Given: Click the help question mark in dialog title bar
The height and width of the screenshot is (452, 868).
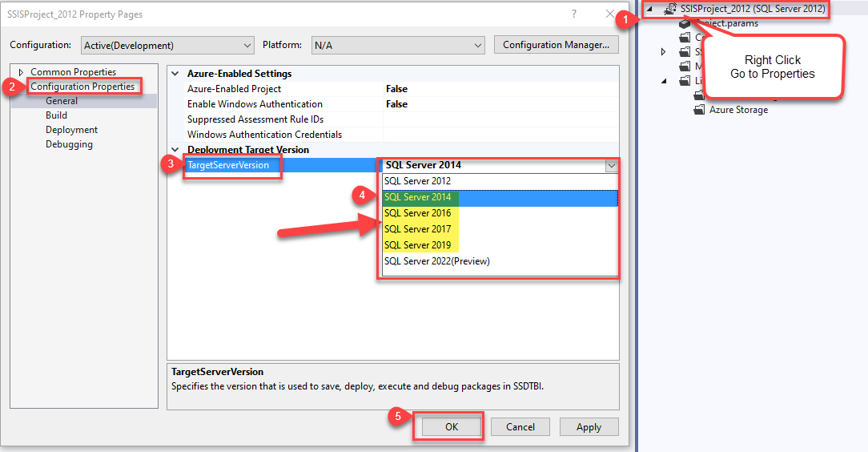Looking at the screenshot, I should pyautogui.click(x=574, y=14).
